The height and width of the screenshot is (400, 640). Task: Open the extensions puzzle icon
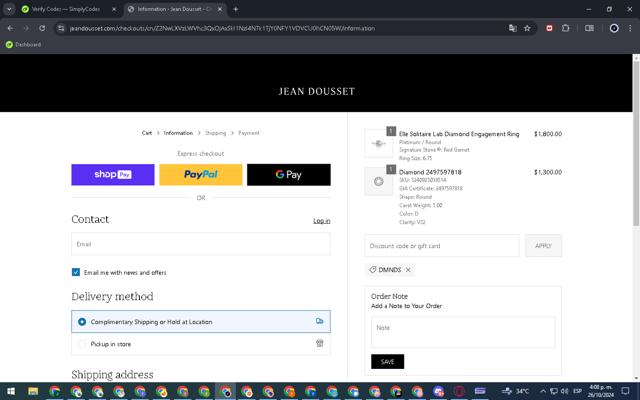point(566,28)
